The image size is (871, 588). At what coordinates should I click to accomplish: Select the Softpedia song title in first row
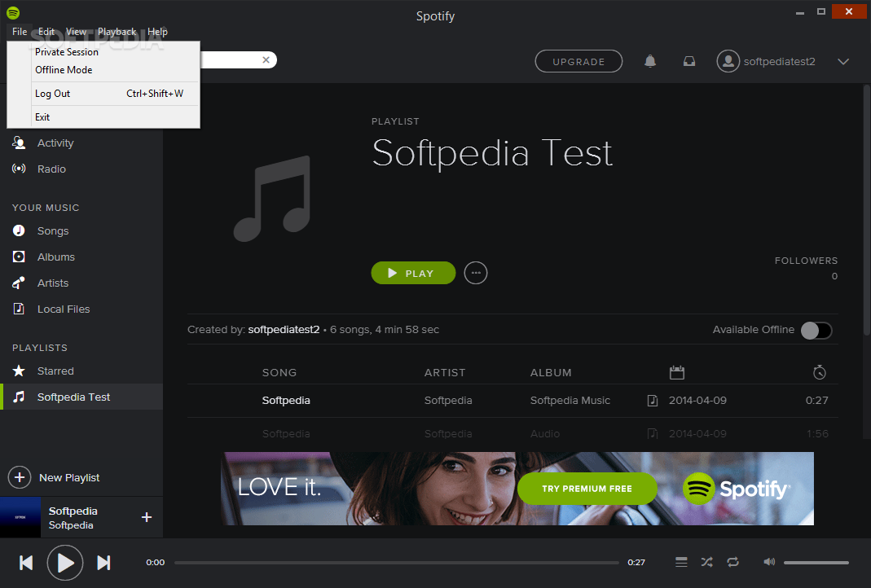pyautogui.click(x=285, y=401)
